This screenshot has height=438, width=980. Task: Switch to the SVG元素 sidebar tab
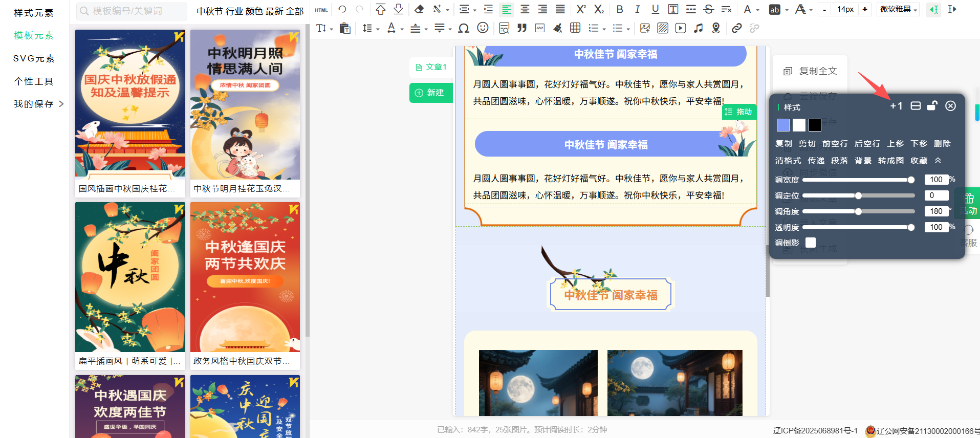coord(34,58)
